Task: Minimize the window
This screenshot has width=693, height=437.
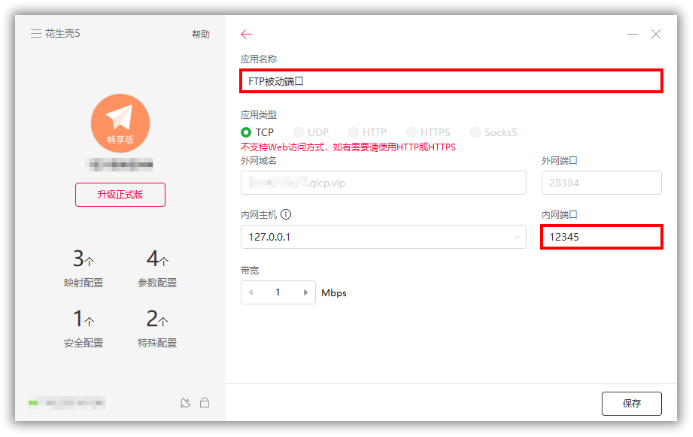Action: tap(632, 34)
